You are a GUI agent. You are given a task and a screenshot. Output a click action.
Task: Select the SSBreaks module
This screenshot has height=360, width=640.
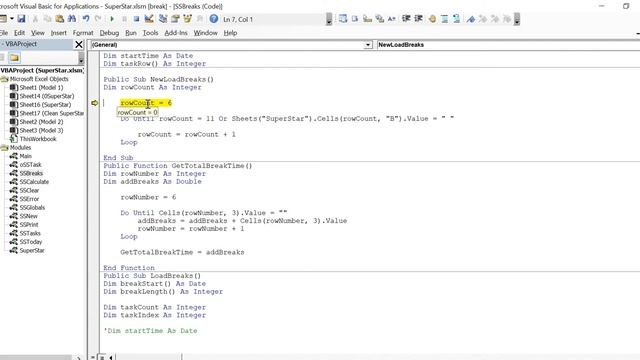click(x=31, y=173)
